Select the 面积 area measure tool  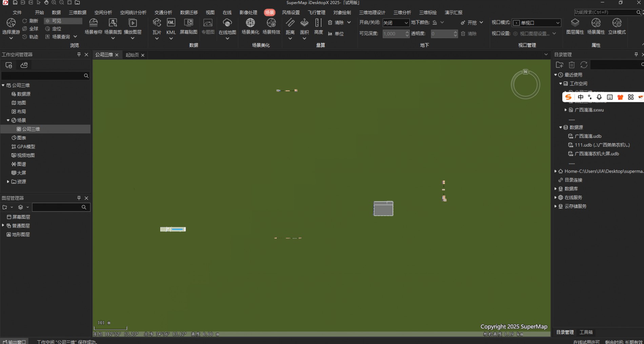coord(304,26)
